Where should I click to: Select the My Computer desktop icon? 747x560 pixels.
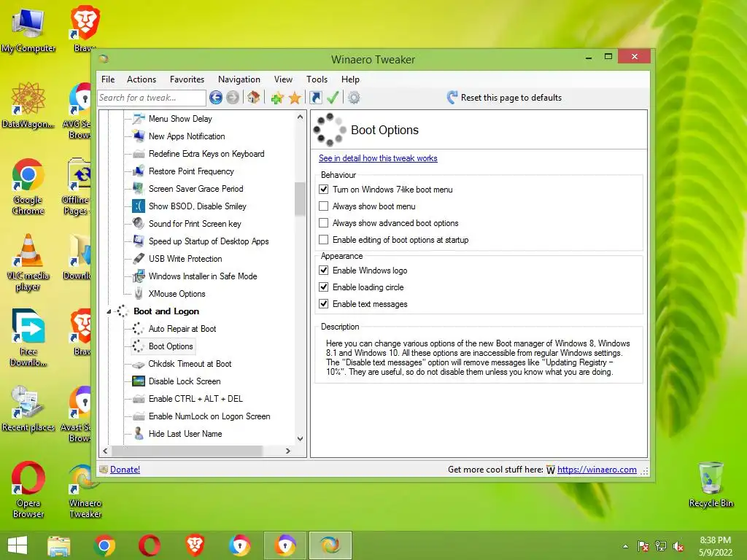click(x=28, y=31)
